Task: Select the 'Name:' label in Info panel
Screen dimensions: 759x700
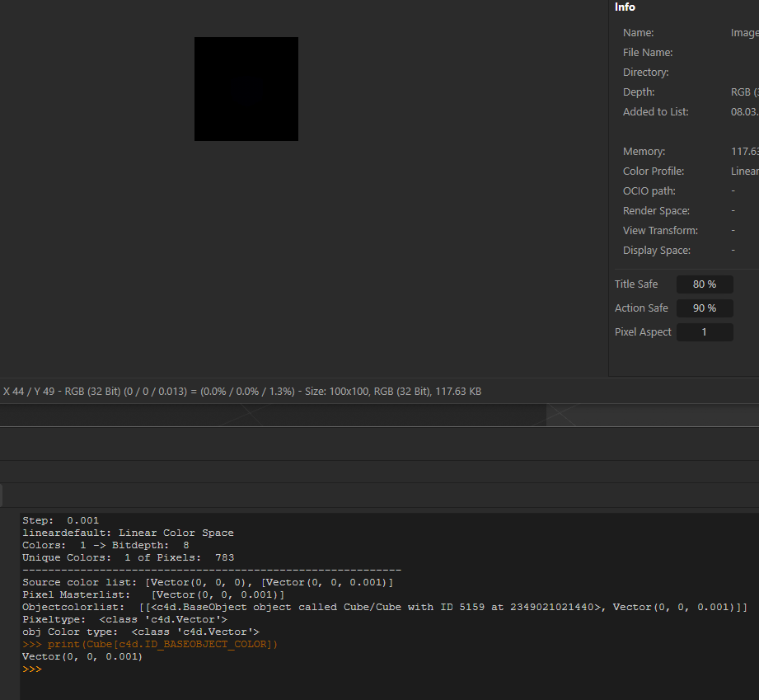Action: (x=638, y=32)
